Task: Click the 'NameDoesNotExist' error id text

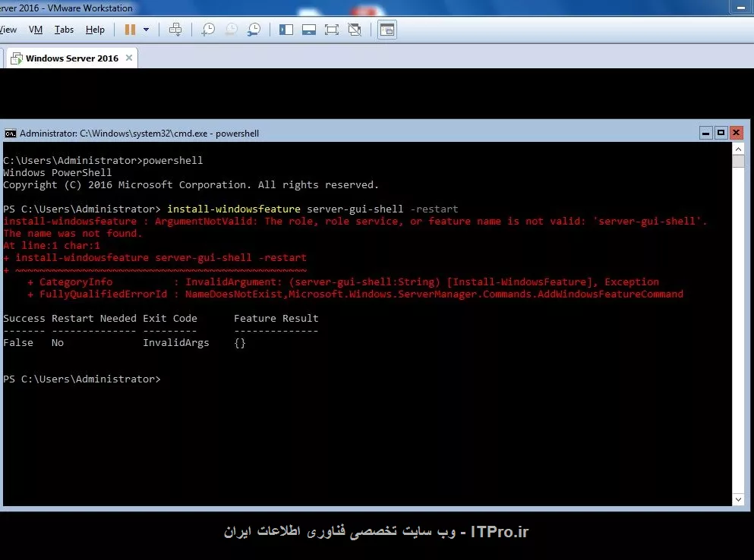Action: [234, 294]
